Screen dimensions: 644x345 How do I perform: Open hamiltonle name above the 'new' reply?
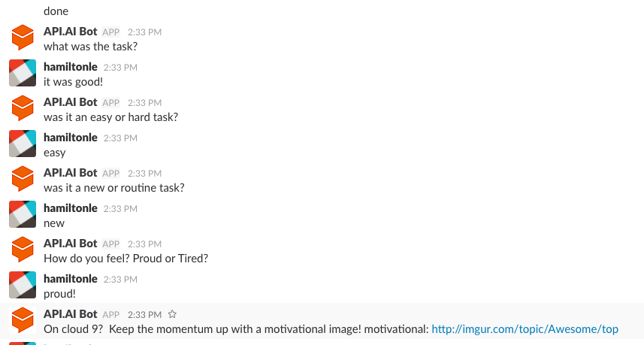pyautogui.click(x=71, y=208)
